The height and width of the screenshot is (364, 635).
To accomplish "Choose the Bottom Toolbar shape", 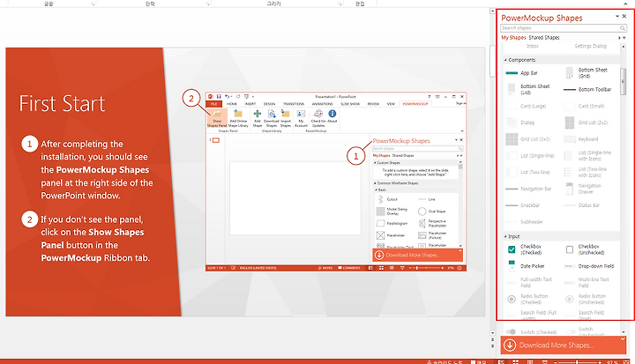I will [587, 90].
